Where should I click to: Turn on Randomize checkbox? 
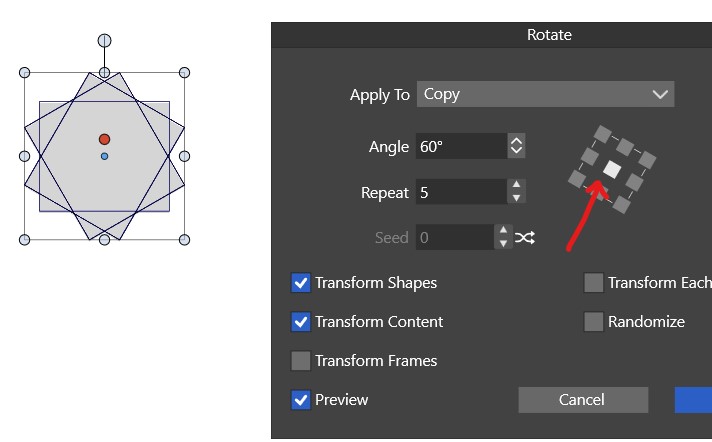pyautogui.click(x=594, y=322)
